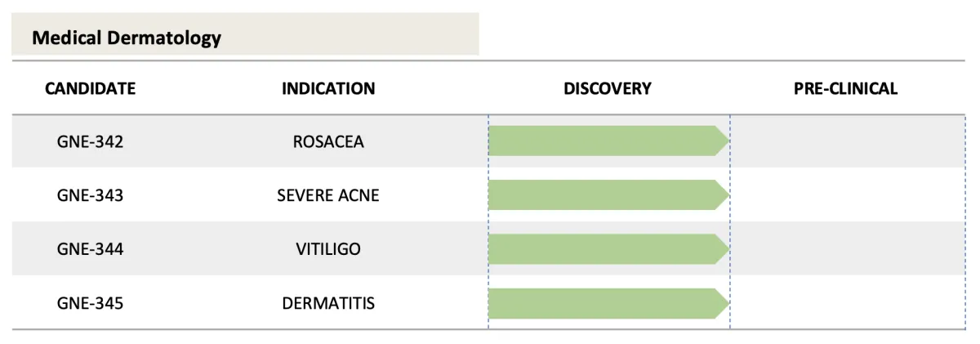Select the INDICATION column header
980x344 pixels.
tap(328, 88)
